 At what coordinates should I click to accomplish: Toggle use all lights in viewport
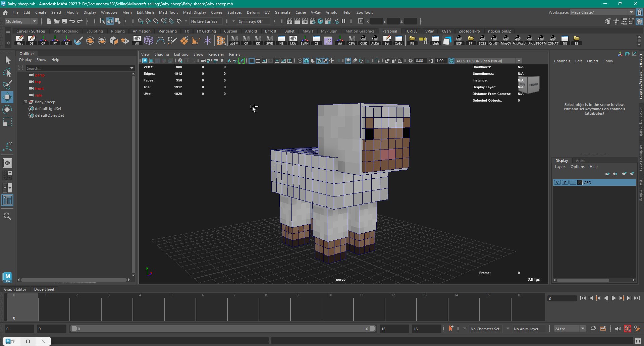click(332, 61)
